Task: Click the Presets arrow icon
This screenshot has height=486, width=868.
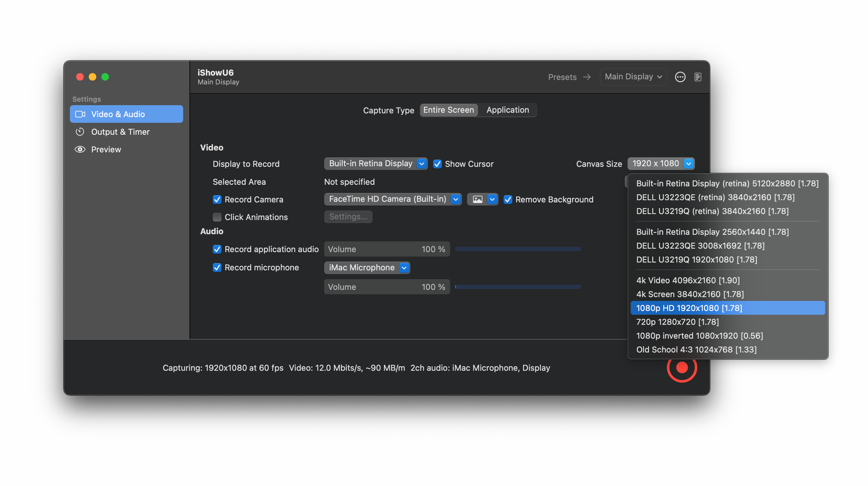Action: pyautogui.click(x=587, y=77)
